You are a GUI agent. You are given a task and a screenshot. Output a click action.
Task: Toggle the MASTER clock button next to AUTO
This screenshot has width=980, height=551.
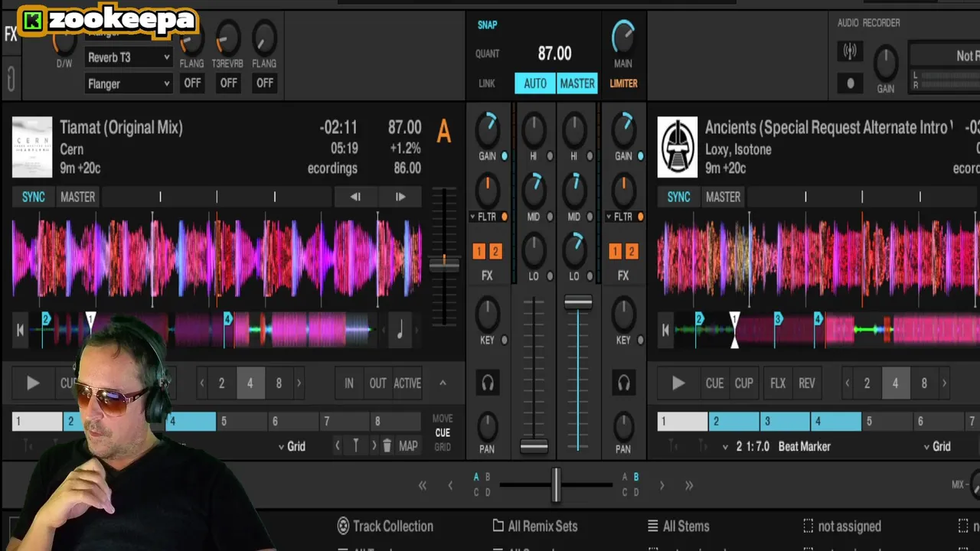(577, 83)
